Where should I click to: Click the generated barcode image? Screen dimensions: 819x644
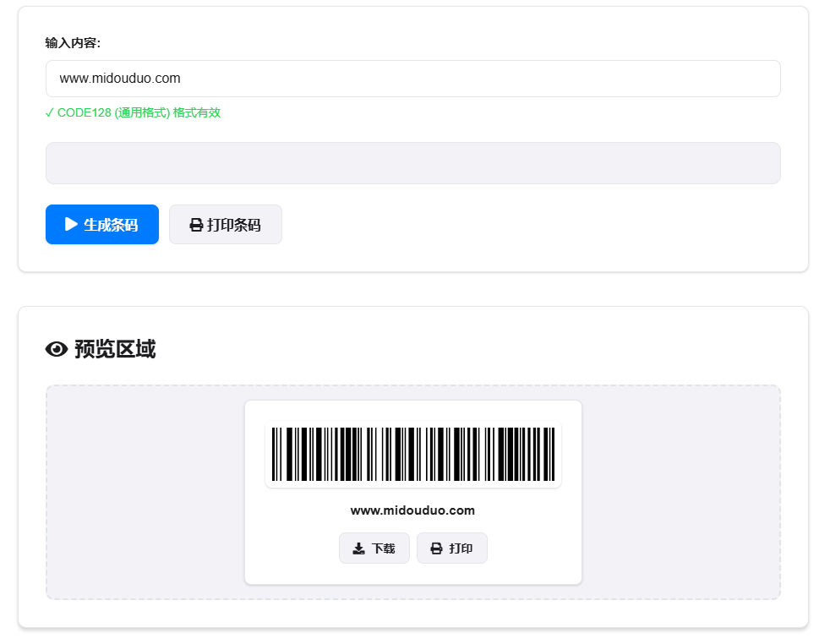coord(412,454)
